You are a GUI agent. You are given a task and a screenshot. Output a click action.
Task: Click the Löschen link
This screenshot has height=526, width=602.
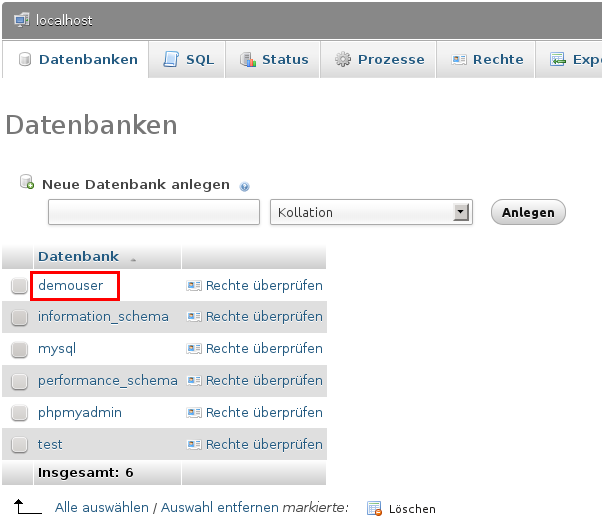412,509
